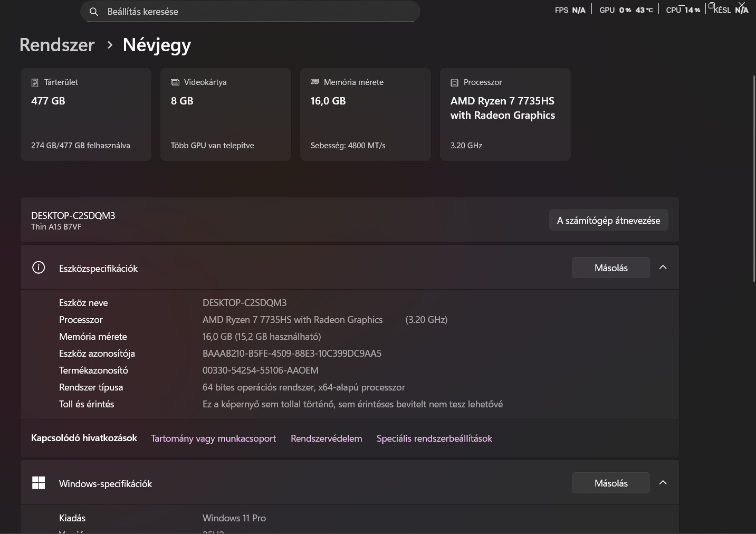Viewport: 756px width, 534px height.
Task: Click the Processzor chip icon
Action: coord(454,83)
